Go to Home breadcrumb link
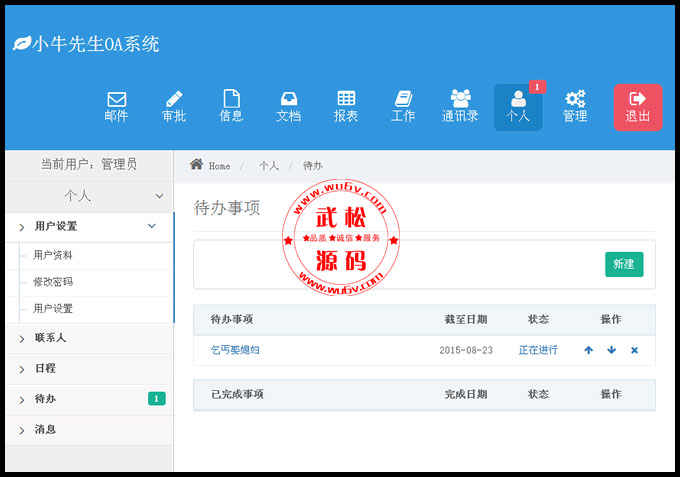 (x=219, y=166)
